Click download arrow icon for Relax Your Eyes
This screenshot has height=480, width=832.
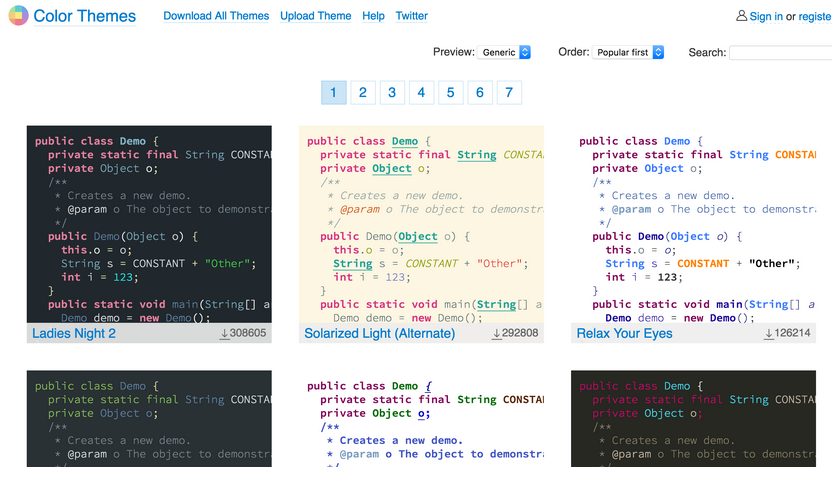pyautogui.click(x=769, y=334)
